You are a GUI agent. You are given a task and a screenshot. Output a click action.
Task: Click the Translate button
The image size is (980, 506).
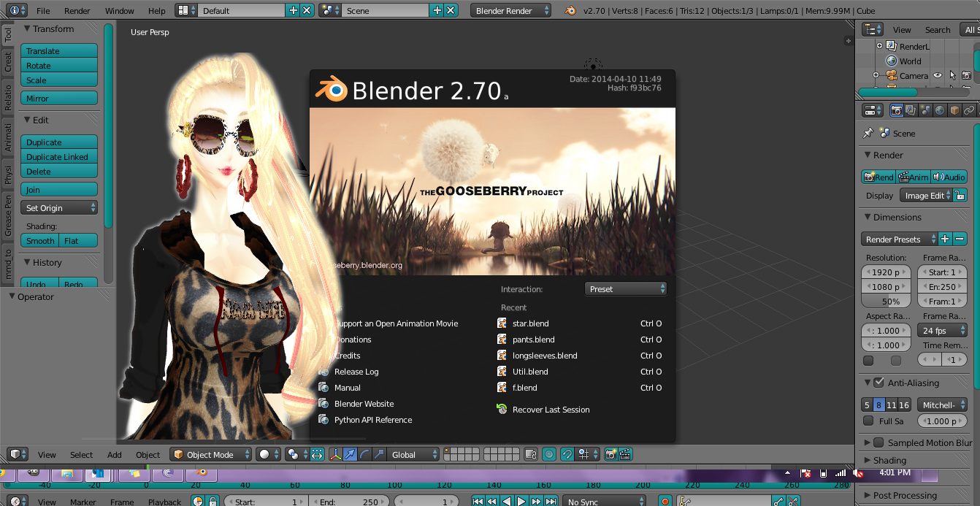click(x=59, y=50)
